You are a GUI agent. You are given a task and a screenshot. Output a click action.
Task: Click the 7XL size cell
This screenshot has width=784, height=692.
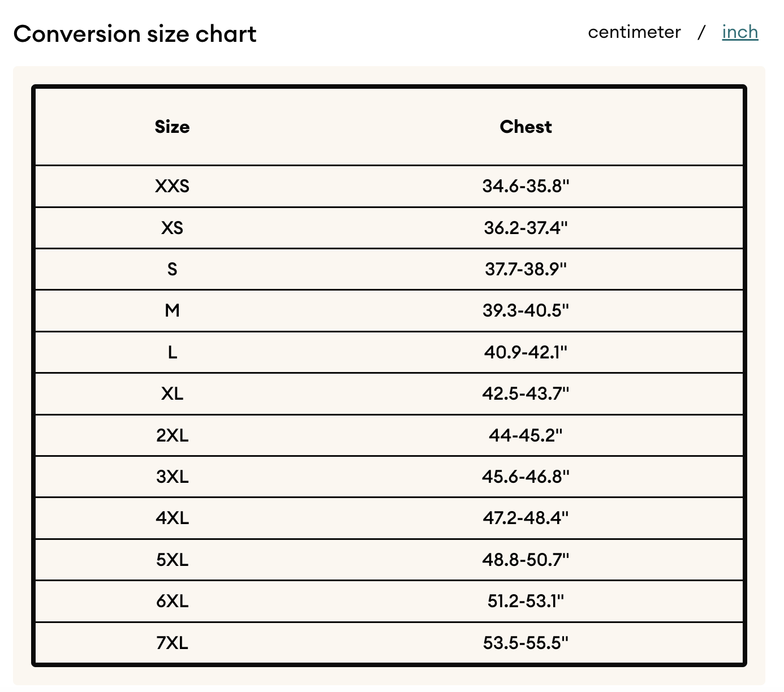click(172, 643)
